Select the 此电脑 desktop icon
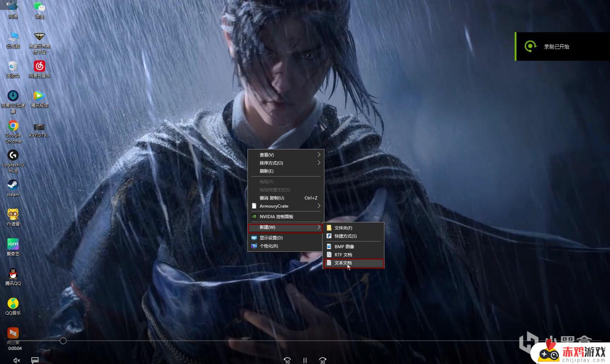 (13, 40)
